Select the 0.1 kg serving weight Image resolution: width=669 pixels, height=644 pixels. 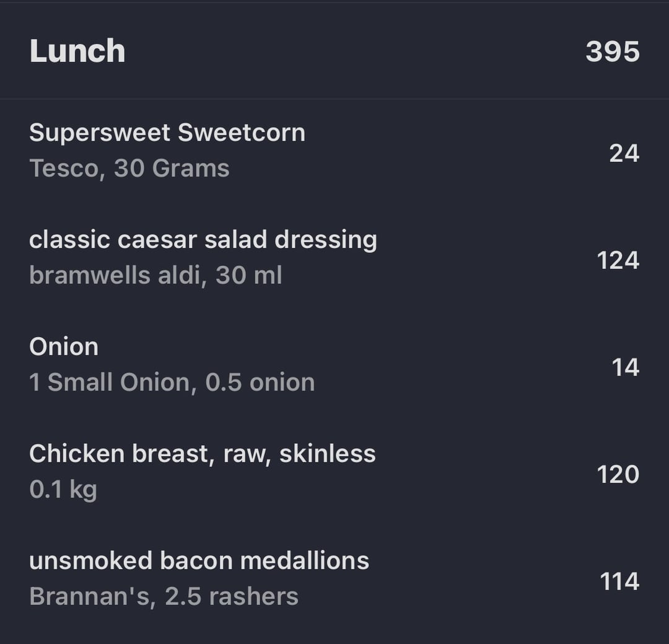[x=63, y=490]
